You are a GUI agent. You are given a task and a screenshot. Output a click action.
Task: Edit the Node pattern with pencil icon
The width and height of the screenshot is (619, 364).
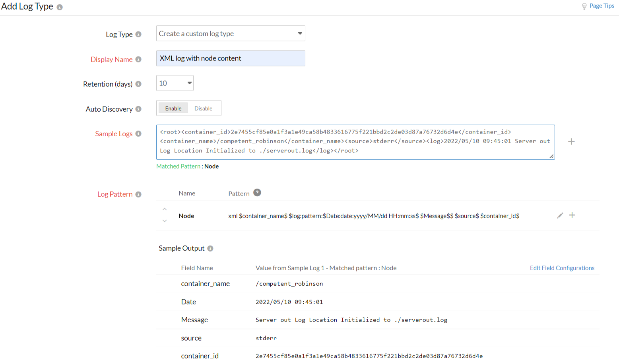pyautogui.click(x=560, y=215)
